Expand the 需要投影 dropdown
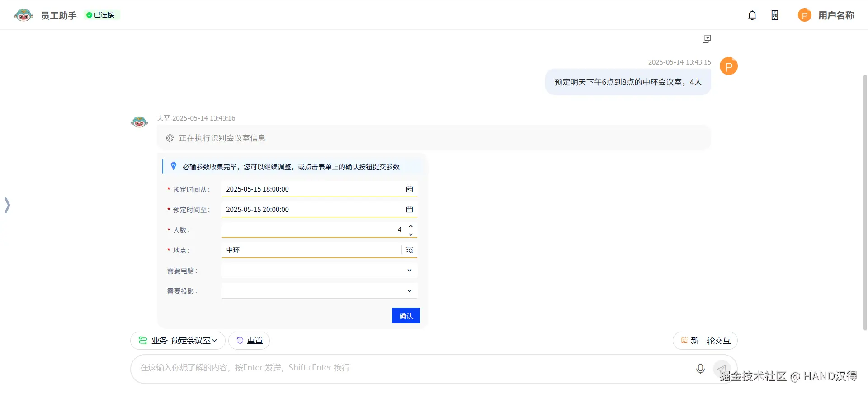Viewport: 868px width, 393px height. coord(410,291)
